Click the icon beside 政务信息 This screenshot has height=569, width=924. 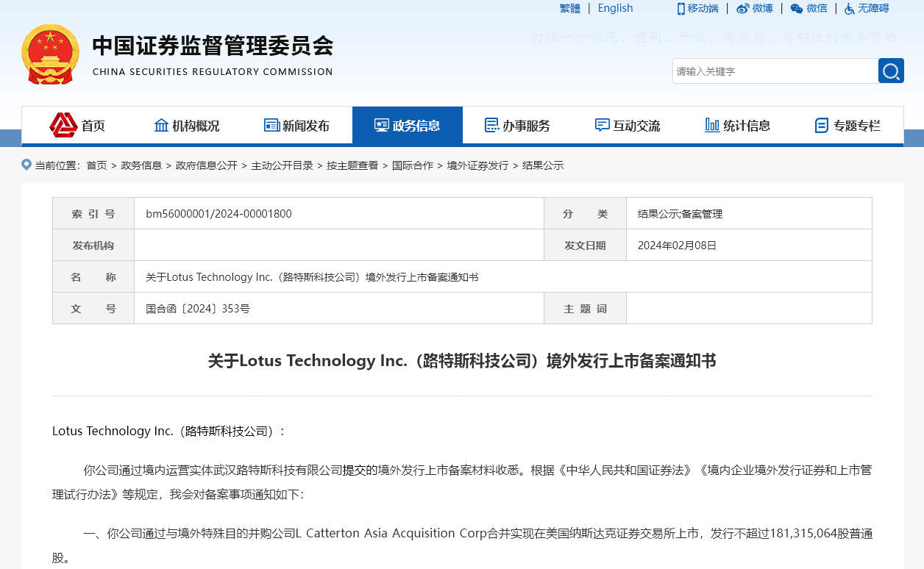point(382,125)
